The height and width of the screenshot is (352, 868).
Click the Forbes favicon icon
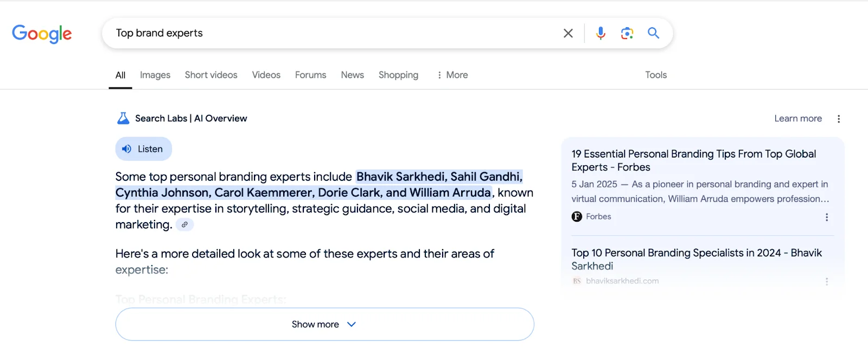coord(577,217)
